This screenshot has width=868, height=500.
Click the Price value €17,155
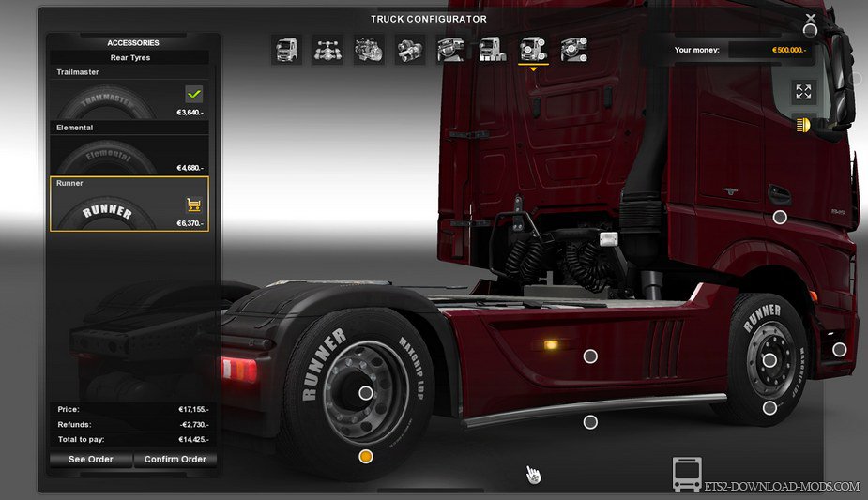(x=191, y=409)
